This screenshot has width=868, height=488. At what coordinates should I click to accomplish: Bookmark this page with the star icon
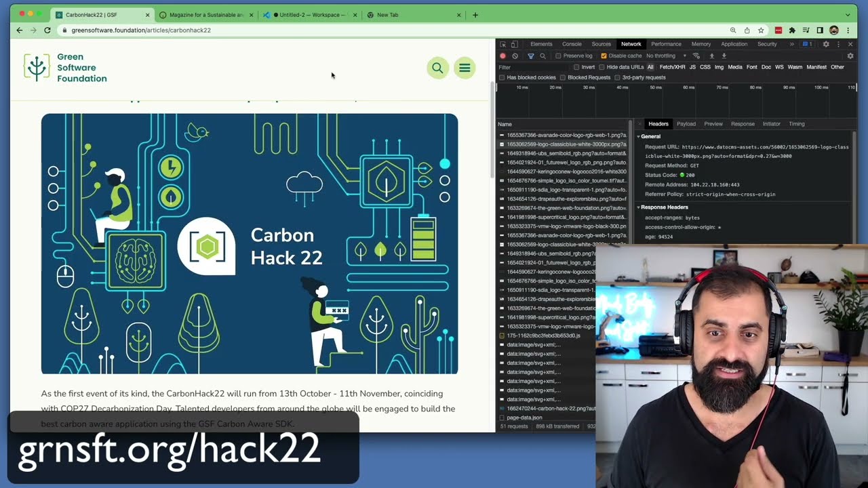pos(761,30)
